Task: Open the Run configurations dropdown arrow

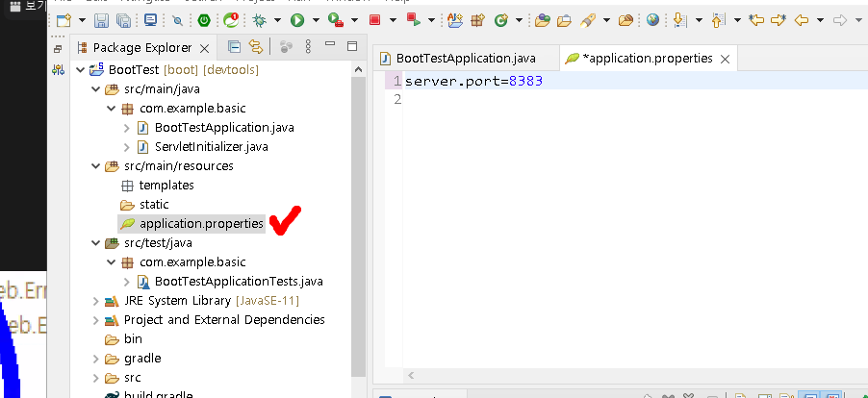Action: coord(316,20)
